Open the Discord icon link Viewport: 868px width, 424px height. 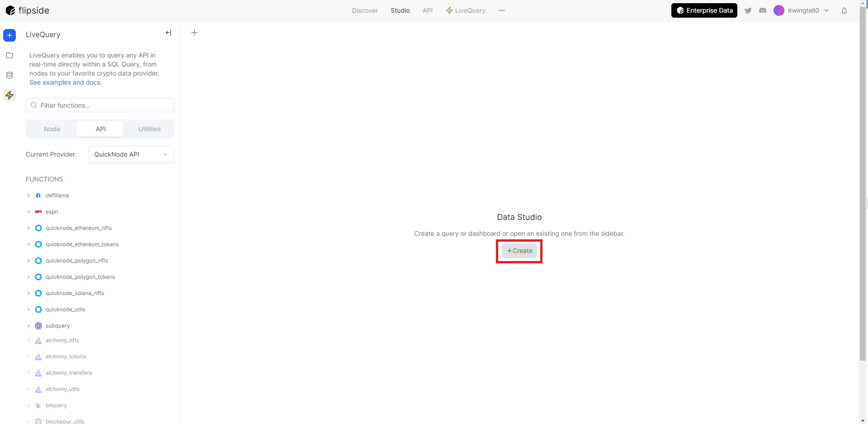[x=763, y=10]
